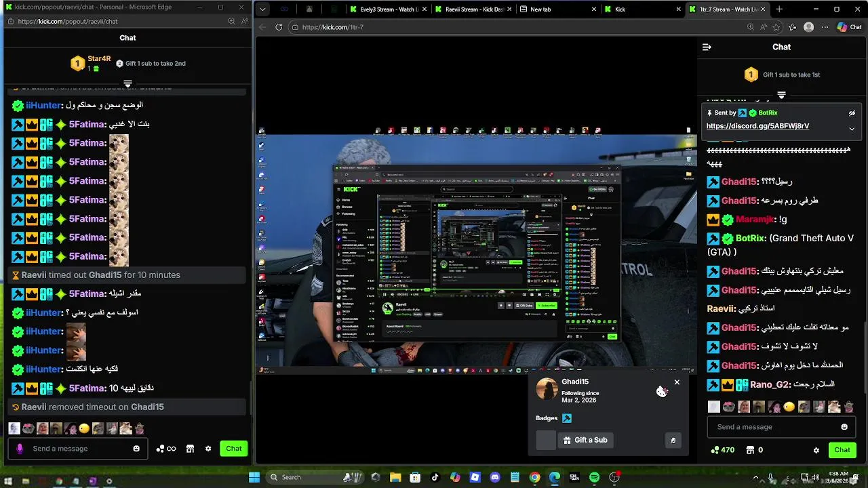The image size is (868, 488).
Task: Open Edge Copilot Chat button
Action: pyautogui.click(x=849, y=27)
